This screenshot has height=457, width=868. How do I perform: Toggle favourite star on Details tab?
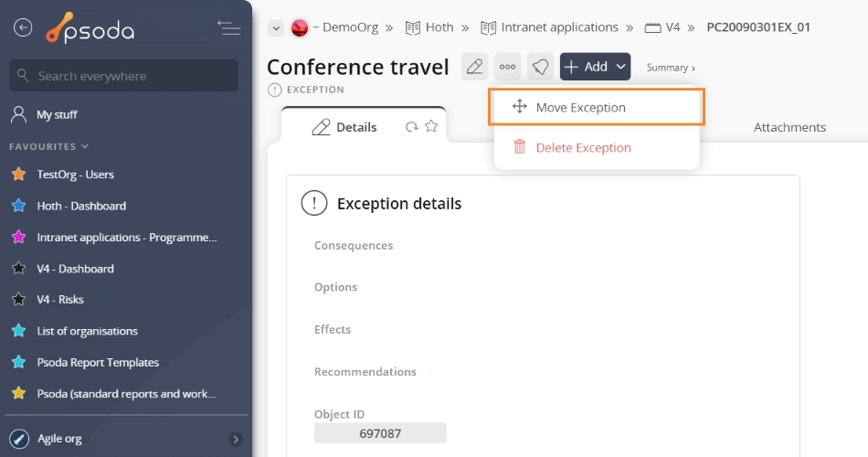(431, 127)
